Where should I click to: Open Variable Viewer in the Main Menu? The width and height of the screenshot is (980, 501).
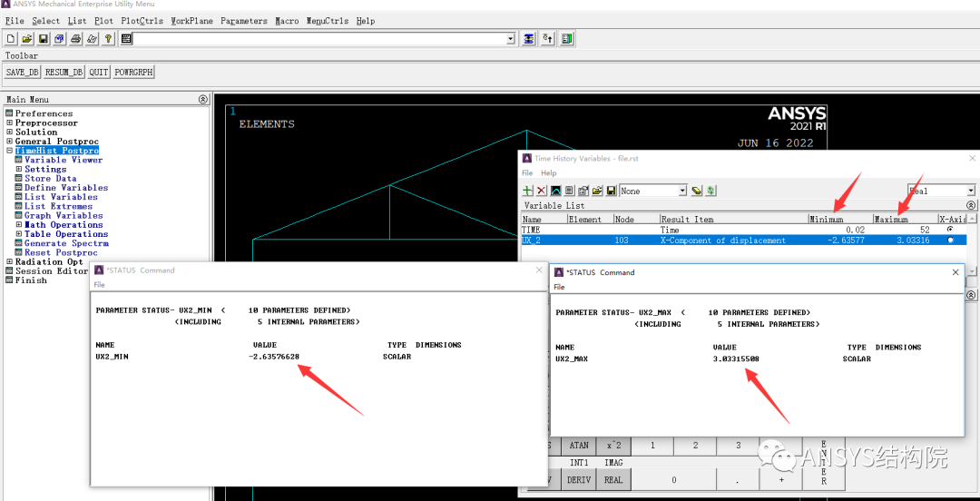tap(64, 160)
